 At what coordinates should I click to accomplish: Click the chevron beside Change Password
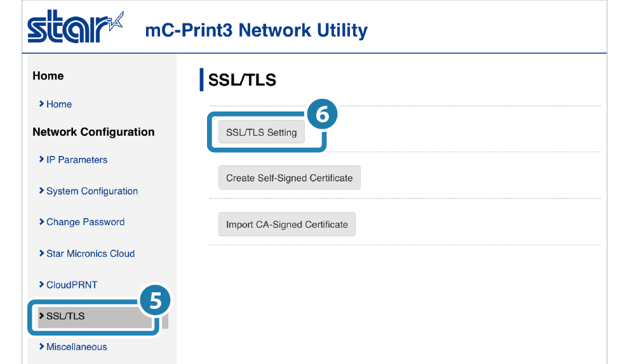pyautogui.click(x=41, y=222)
